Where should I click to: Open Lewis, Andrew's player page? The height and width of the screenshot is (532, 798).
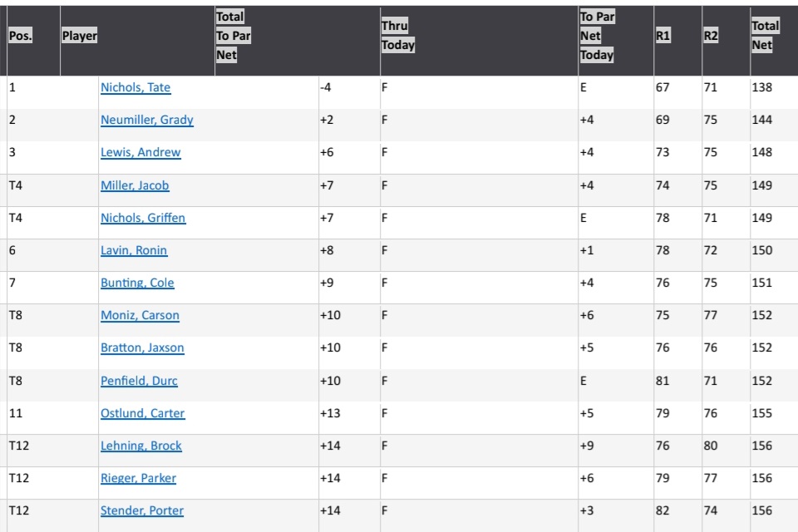coord(140,152)
